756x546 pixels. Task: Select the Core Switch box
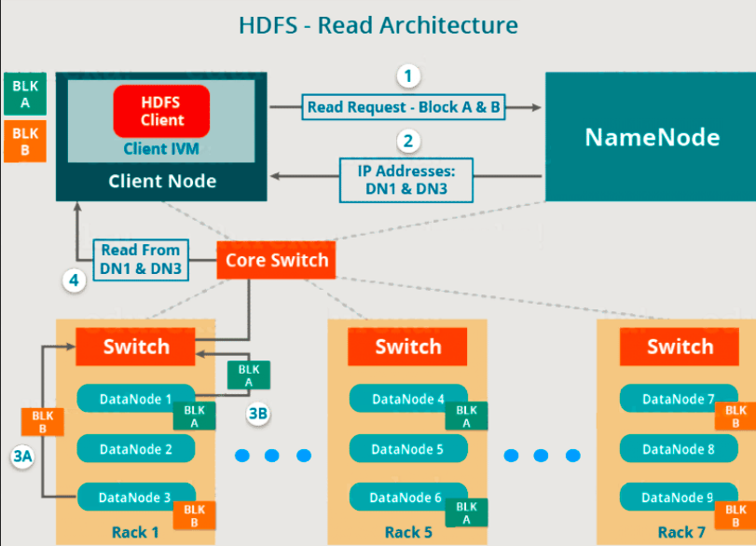pos(276,260)
